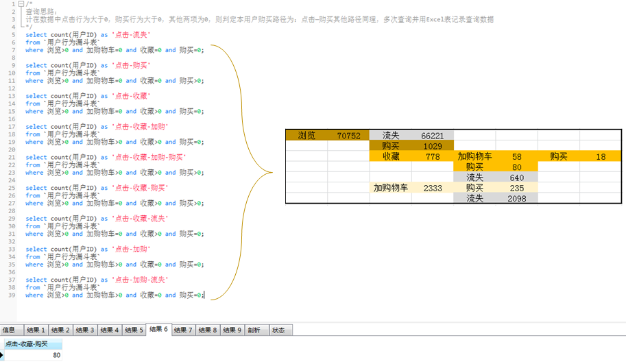Collapse the comment block fold marker
The image size is (626, 364).
(x=21, y=4)
